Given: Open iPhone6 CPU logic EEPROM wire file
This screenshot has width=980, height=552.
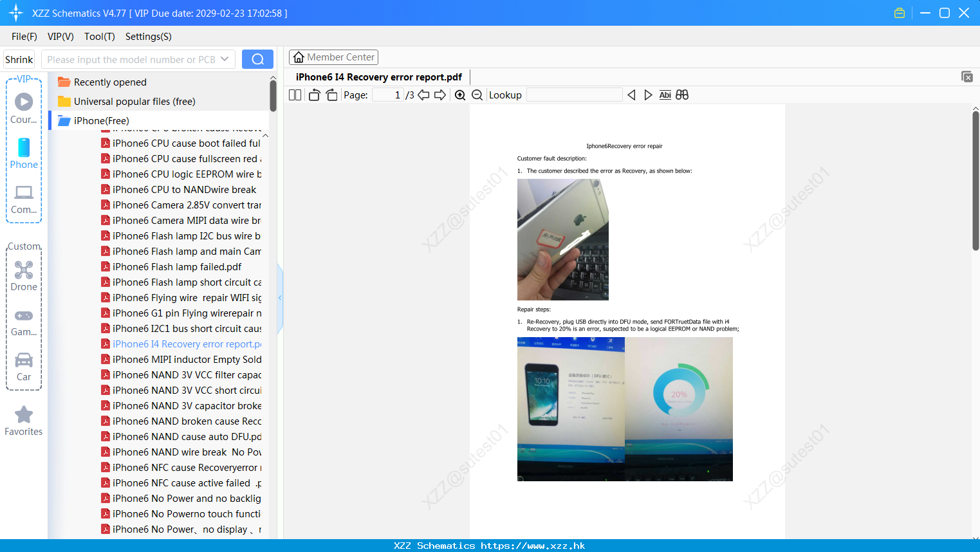Looking at the screenshot, I should (181, 174).
